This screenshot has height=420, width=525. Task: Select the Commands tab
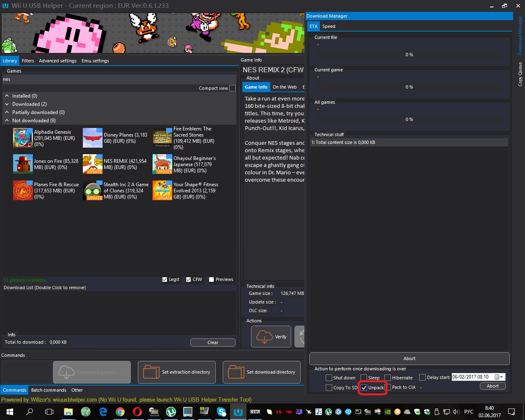[x=14, y=390]
